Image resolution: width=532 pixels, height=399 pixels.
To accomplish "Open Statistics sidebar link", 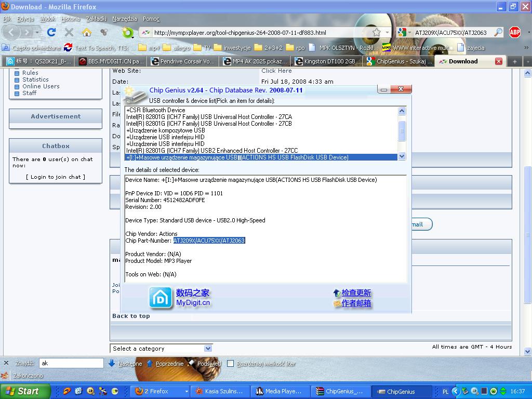I will click(x=35, y=79).
